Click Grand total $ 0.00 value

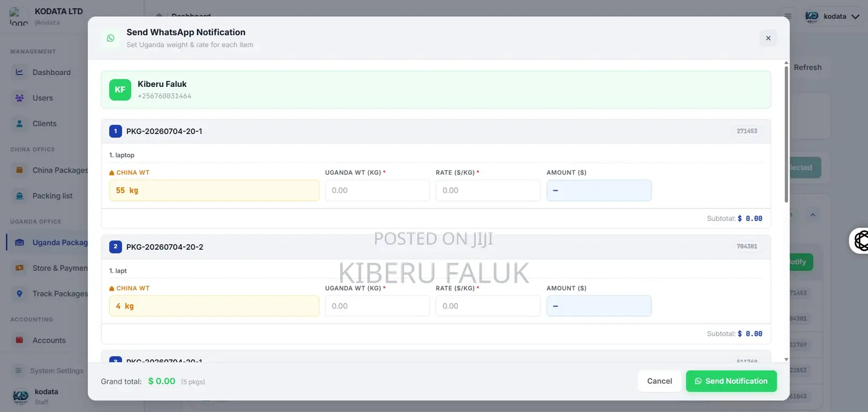[x=162, y=381]
